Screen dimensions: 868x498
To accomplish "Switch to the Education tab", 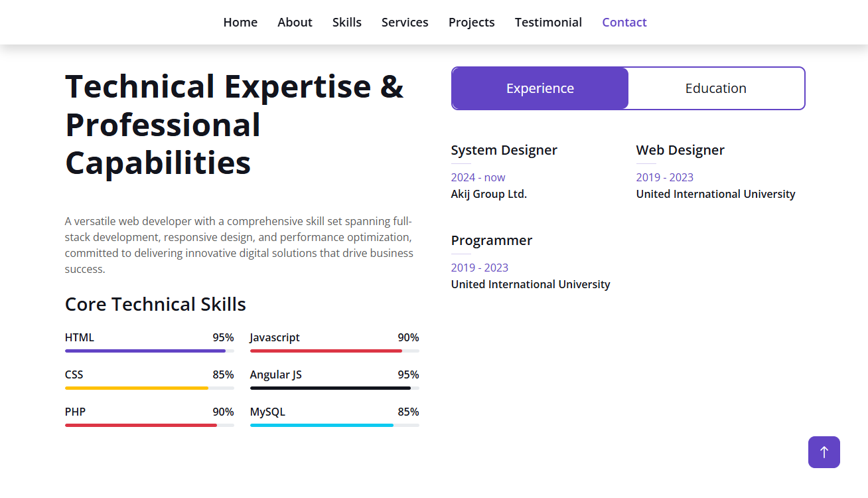I will (716, 88).
